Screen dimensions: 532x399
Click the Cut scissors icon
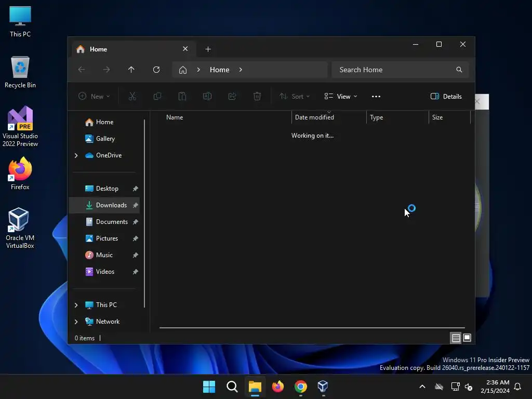132,96
